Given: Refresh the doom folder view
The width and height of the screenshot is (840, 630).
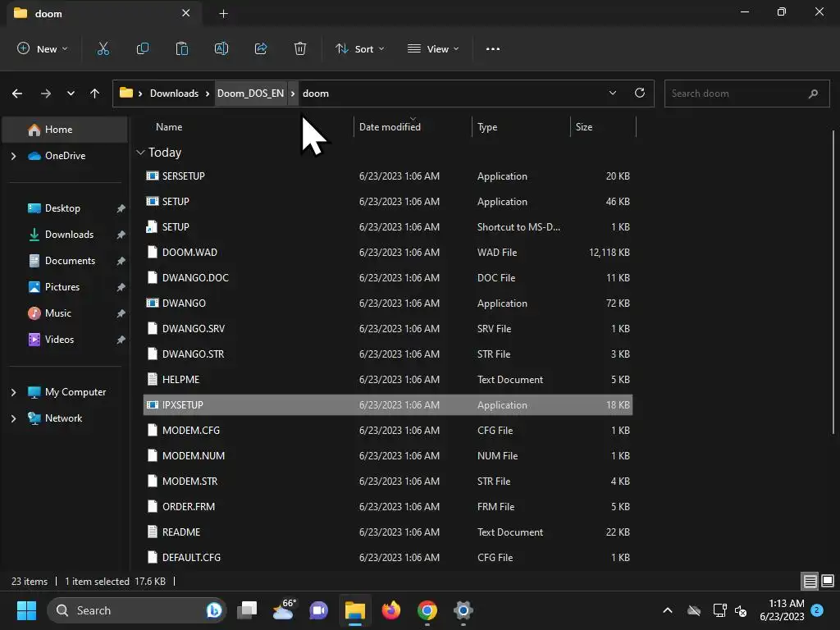Looking at the screenshot, I should pos(640,94).
